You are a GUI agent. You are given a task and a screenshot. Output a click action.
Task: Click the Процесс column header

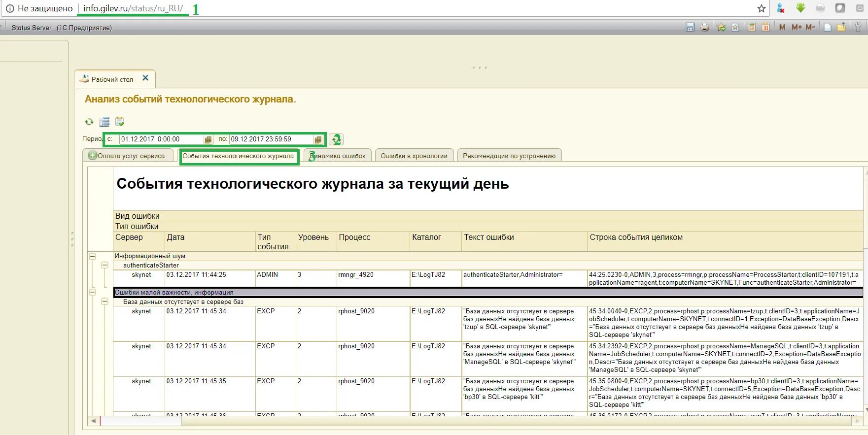click(x=373, y=241)
